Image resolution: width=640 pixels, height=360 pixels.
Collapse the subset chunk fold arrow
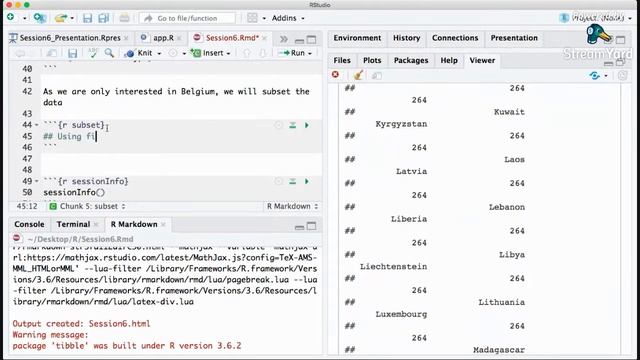click(36, 125)
